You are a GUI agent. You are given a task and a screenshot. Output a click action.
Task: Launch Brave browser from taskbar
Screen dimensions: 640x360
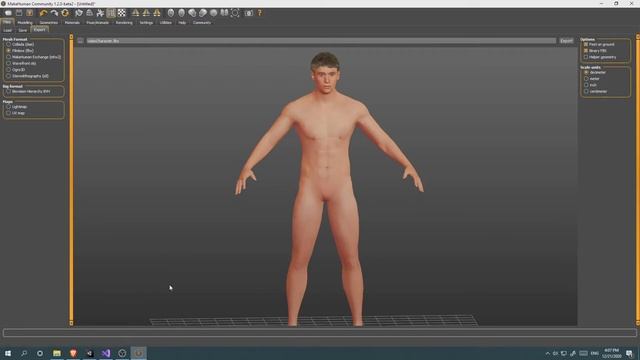click(x=73, y=353)
